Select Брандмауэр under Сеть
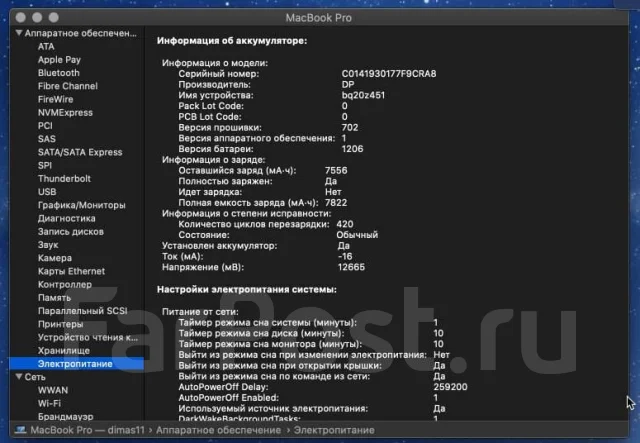Image resolution: width=640 pixels, height=443 pixels. tap(65, 416)
